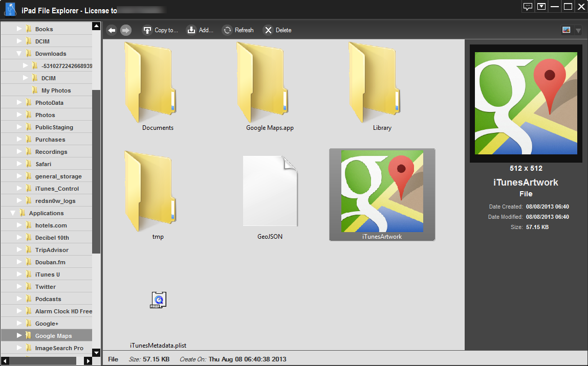The image size is (588, 366).
Task: Expand the Google Maps tree node
Action: [19, 336]
